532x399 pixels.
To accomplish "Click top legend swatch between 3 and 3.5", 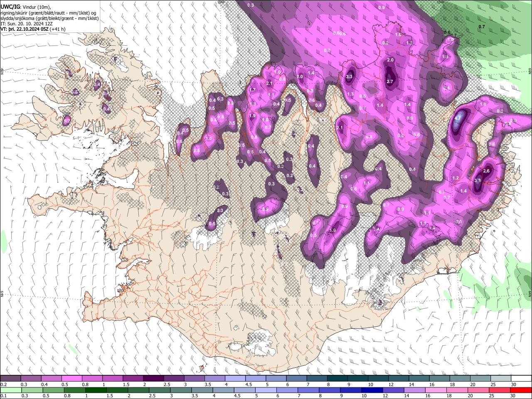I will coord(194,379).
